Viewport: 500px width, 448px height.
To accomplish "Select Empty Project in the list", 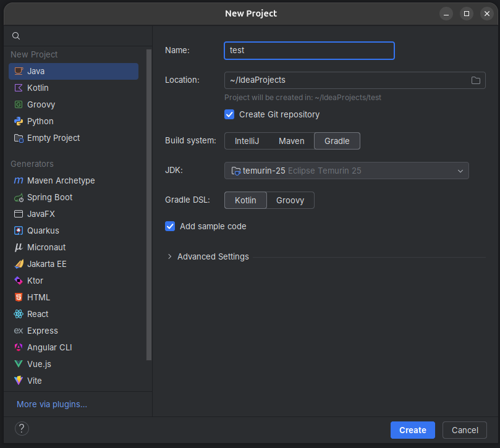I will tap(53, 138).
